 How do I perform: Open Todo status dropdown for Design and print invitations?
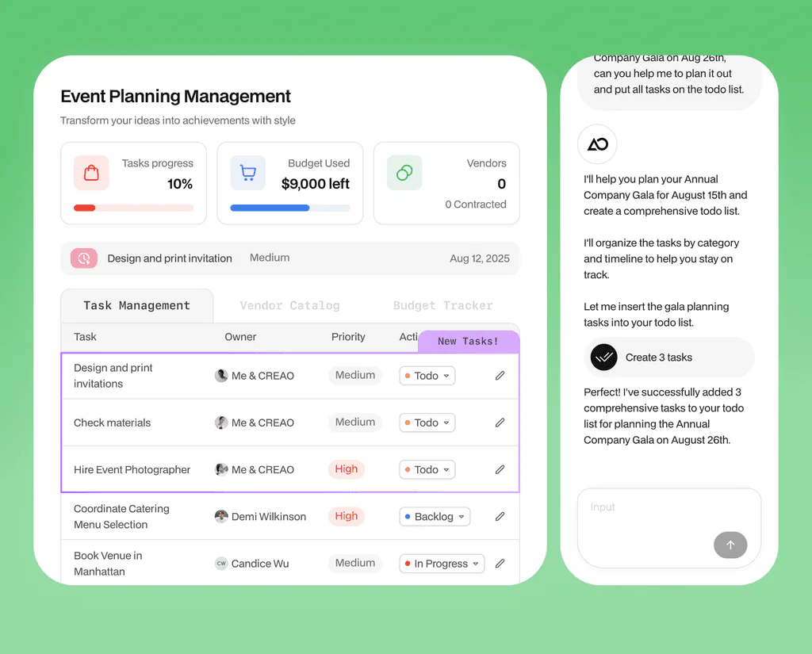coord(427,376)
